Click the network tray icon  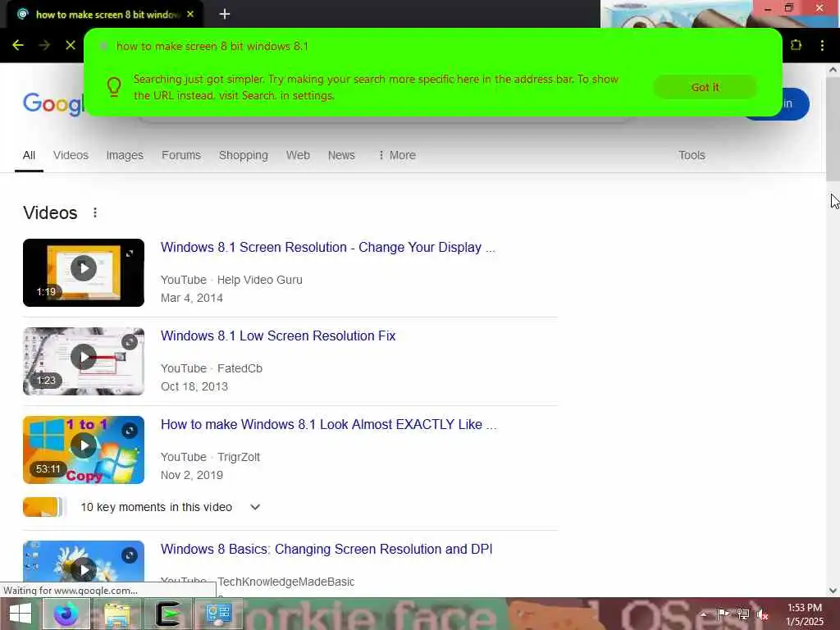click(743, 614)
